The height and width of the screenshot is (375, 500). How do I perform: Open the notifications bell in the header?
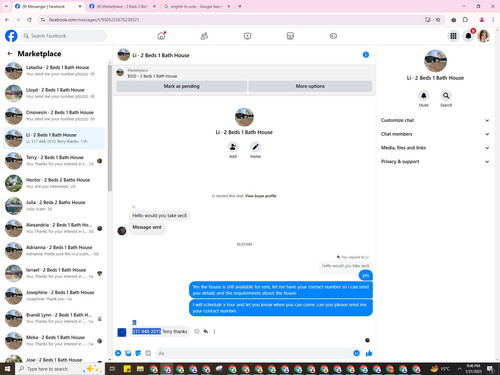coord(468,36)
